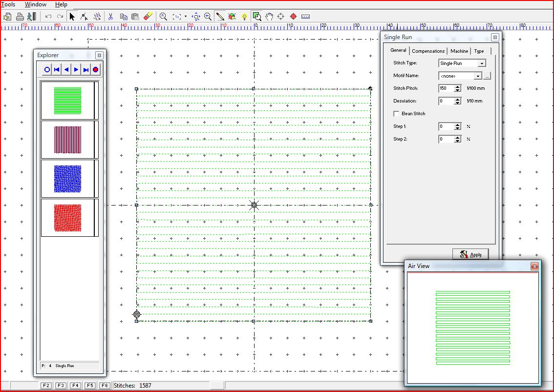The height and width of the screenshot is (392, 554).
Task: Open the Help menu
Action: [61, 4]
